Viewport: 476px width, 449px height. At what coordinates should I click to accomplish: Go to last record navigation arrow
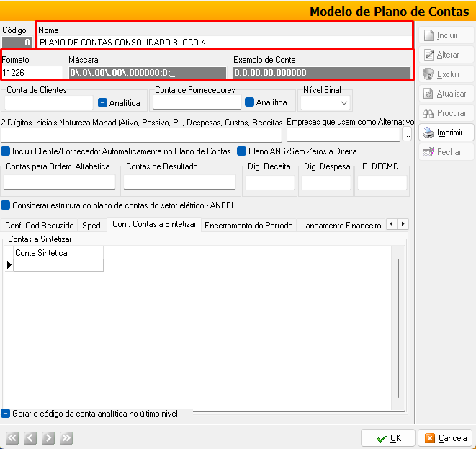pyautogui.click(x=66, y=437)
